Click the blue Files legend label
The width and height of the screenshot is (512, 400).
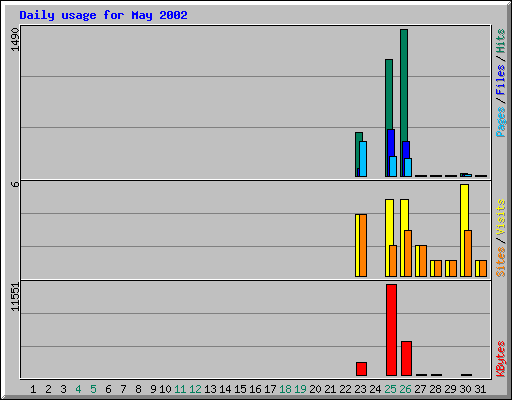point(500,80)
